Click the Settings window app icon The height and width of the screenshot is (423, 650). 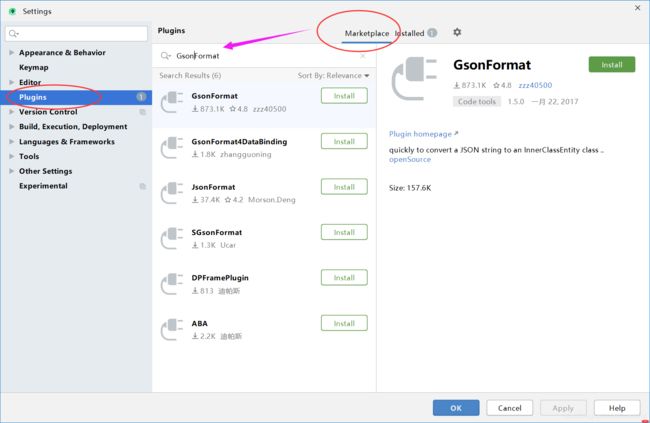(12, 11)
